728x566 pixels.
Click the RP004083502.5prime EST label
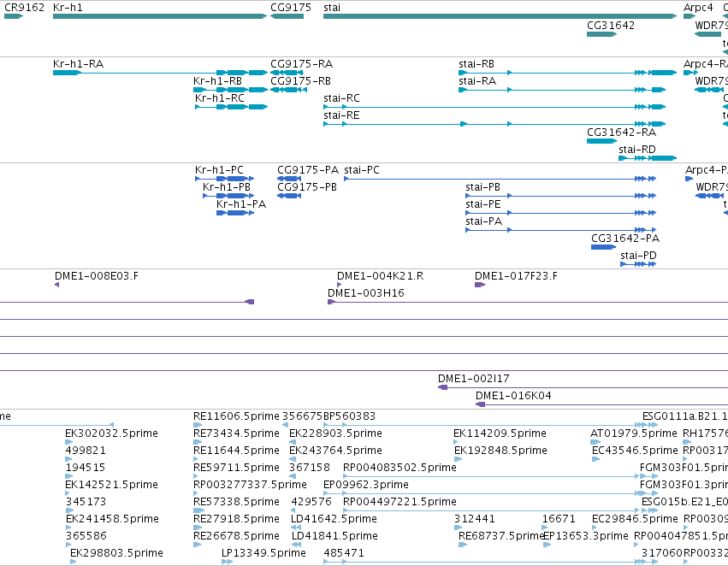(400, 468)
